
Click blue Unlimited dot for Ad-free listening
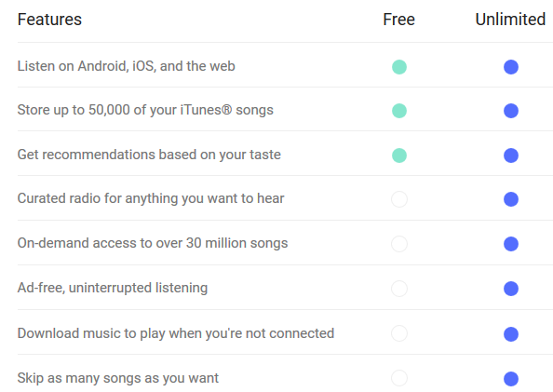511,289
